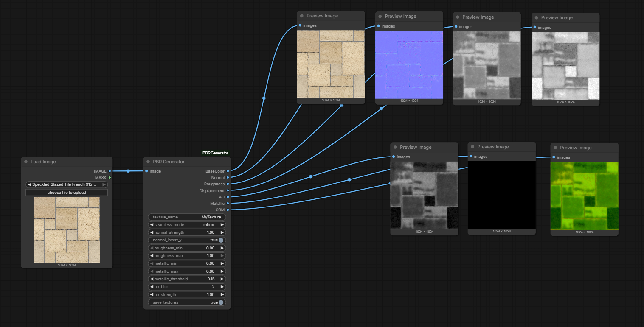The height and width of the screenshot is (327, 644).
Task: Click the green MASK output socket on Load Image
Action: (x=110, y=177)
